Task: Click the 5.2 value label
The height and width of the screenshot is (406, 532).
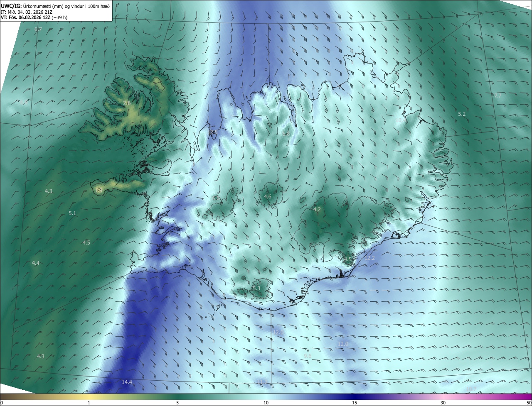Action: point(462,114)
